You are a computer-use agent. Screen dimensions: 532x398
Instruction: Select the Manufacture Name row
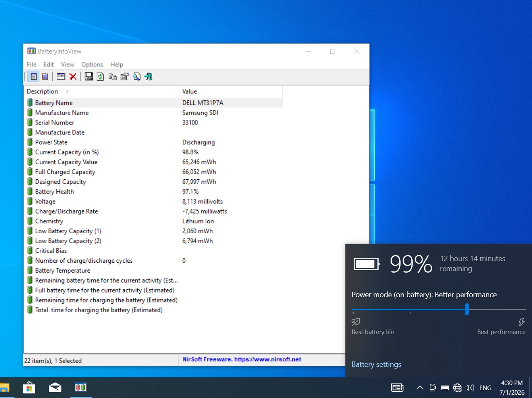tap(153, 112)
